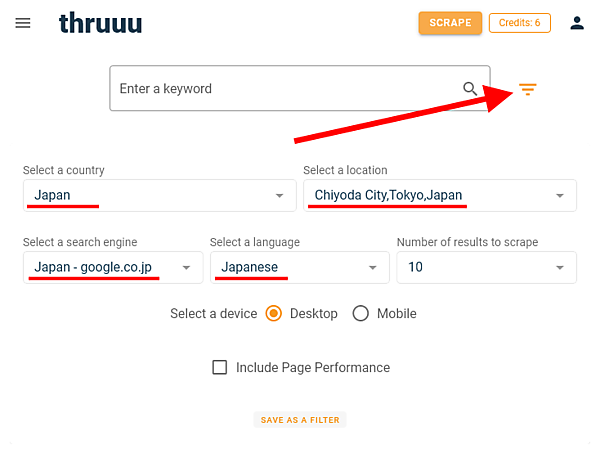Open the language dropdown showing Japanese
The width and height of the screenshot is (600, 449).
pyautogui.click(x=373, y=268)
